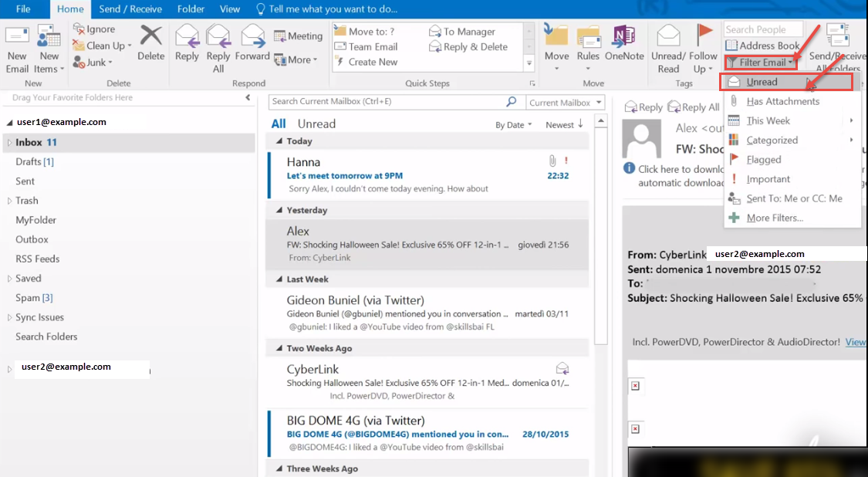
Task: Open the Send / Receive tab
Action: (x=130, y=9)
